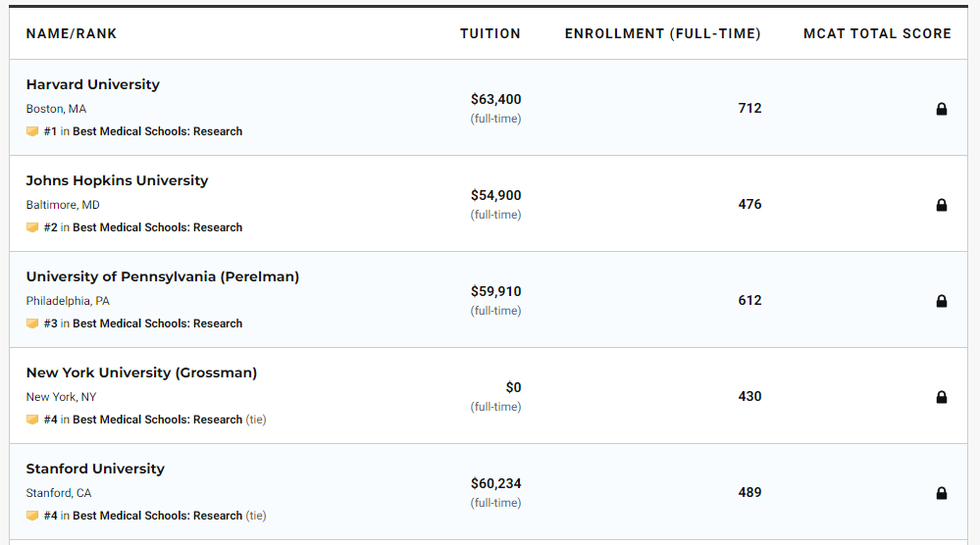Screen dimensions: 980x545
Task: Sort by Enrollment (Full-Time) column header
Action: (x=662, y=33)
